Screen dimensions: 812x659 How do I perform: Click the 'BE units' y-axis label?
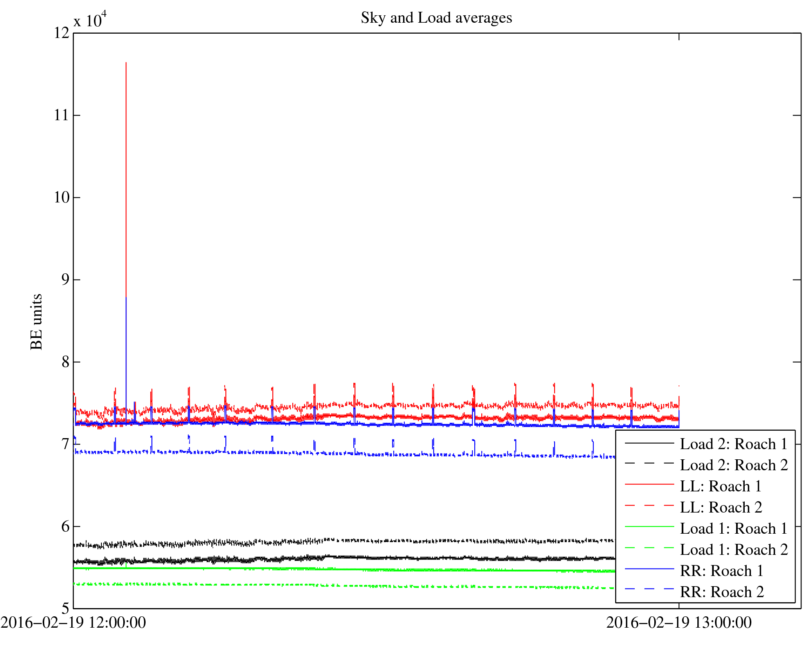[36, 322]
